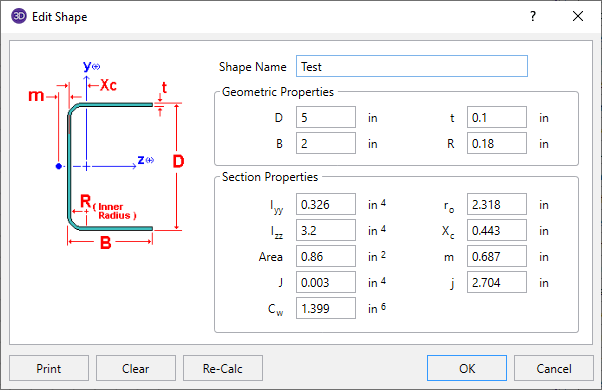Click the Clear button
The width and height of the screenshot is (602, 390).
pyautogui.click(x=136, y=369)
